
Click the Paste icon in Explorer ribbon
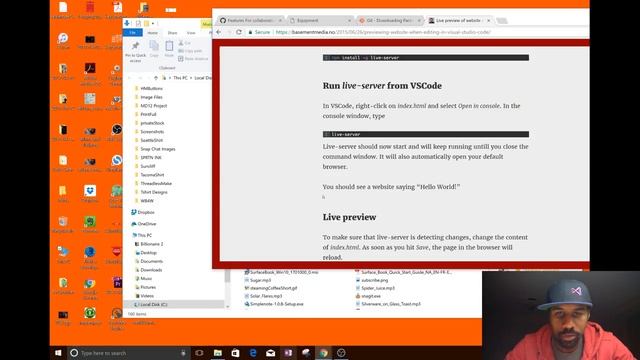coord(169,46)
